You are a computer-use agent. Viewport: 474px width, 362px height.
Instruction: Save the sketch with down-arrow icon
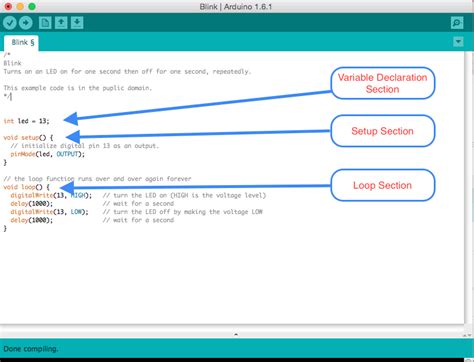77,23
